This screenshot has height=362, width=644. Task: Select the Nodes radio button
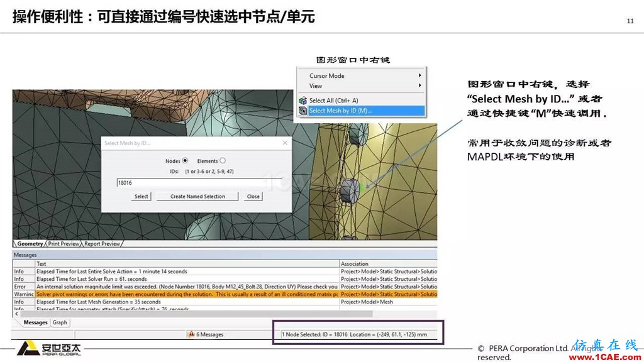click(x=185, y=160)
